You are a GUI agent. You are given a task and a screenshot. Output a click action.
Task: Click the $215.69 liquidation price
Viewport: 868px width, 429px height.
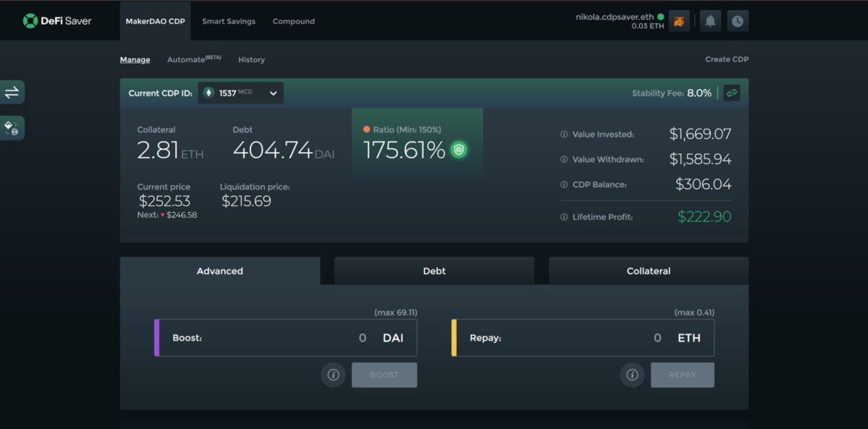coord(246,201)
